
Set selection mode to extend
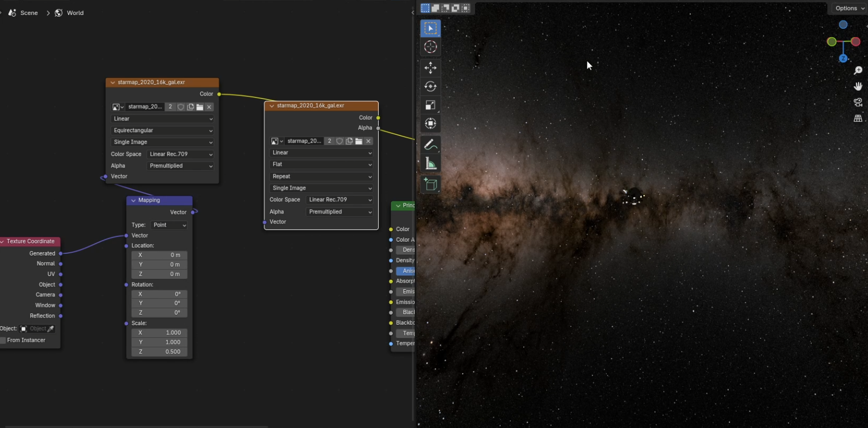tap(436, 8)
